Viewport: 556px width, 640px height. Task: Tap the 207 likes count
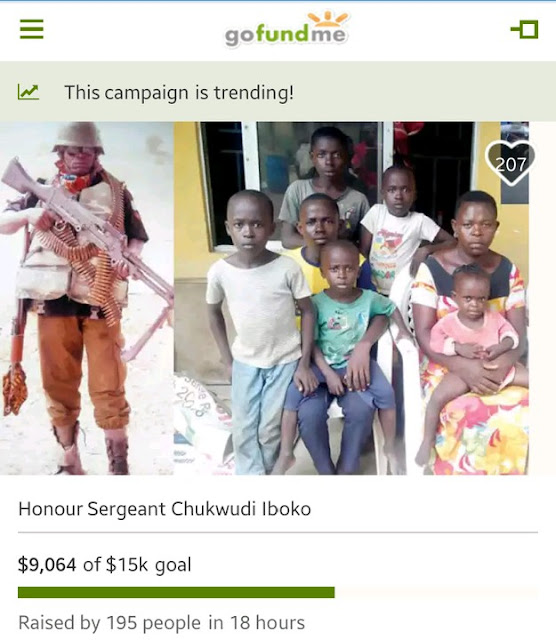pos(510,164)
